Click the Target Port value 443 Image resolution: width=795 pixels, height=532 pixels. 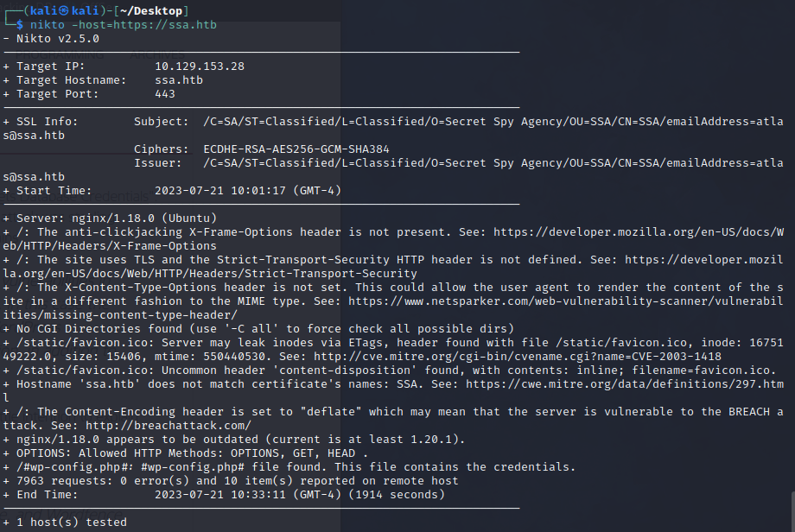[x=165, y=94]
